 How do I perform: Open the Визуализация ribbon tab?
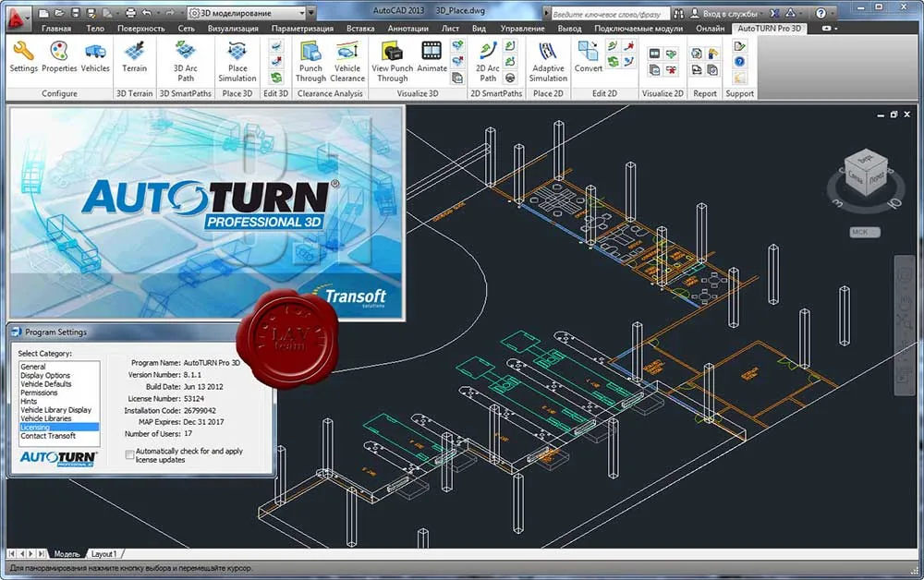[x=233, y=29]
